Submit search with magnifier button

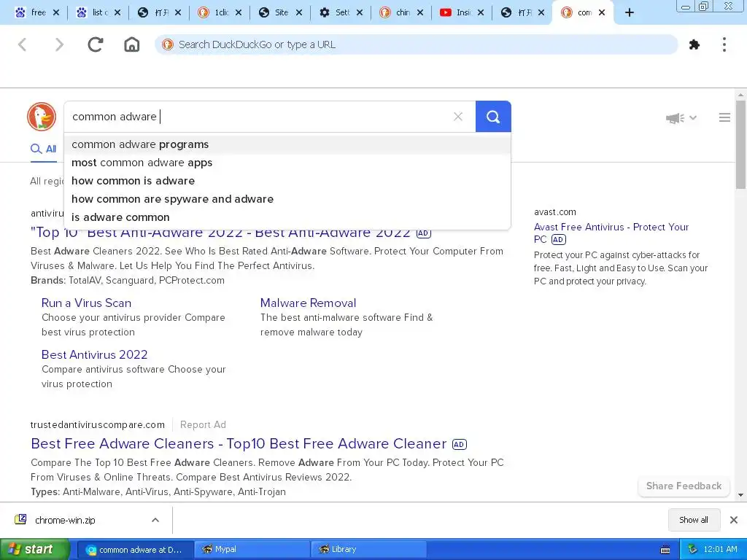tap(493, 117)
